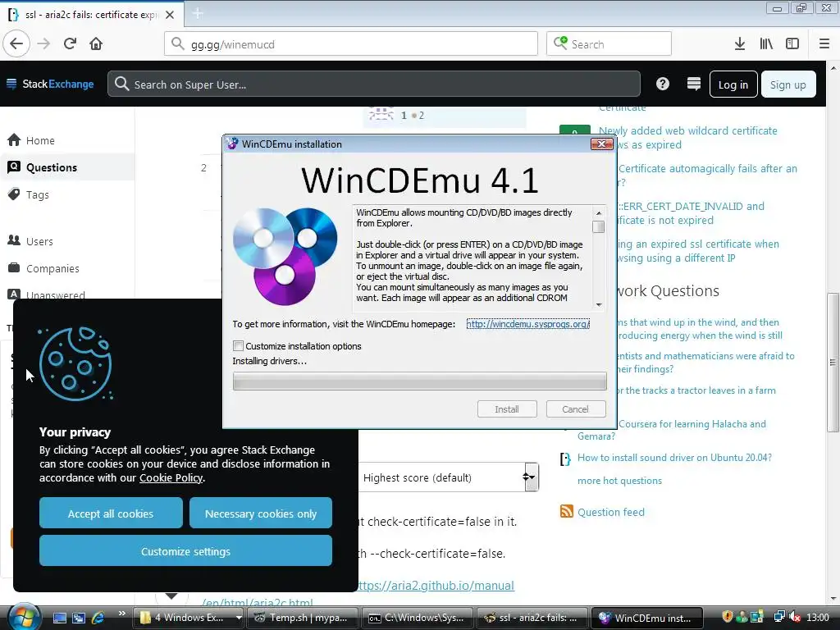The image size is (840, 630).
Task: Reload the page with the refresh icon
Action: [x=70, y=44]
